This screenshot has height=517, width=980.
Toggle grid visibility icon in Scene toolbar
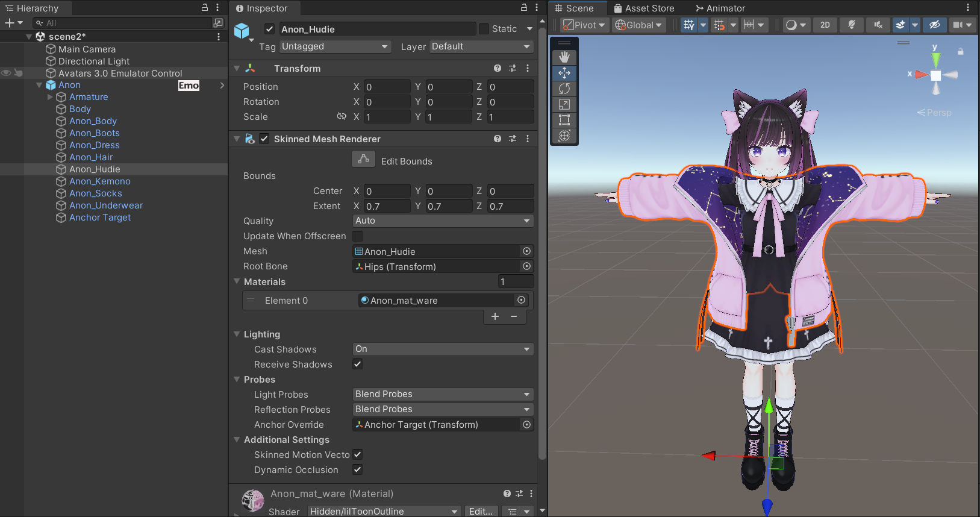coord(689,25)
